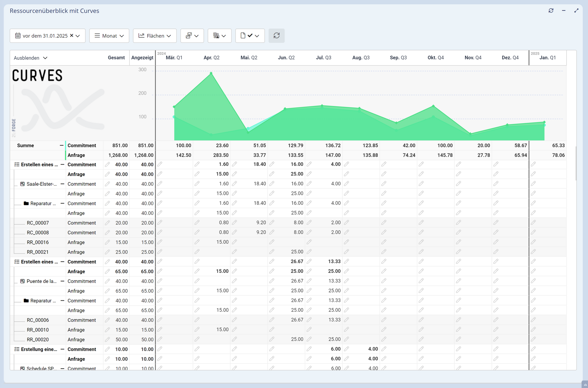The width and height of the screenshot is (588, 388).
Task: Expand the Ausblenden dropdown
Action: click(31, 58)
